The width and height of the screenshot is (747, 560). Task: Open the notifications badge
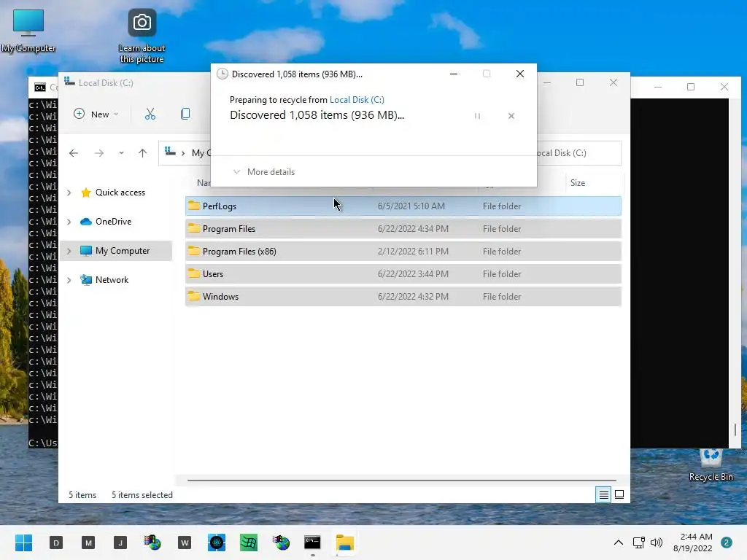click(727, 542)
